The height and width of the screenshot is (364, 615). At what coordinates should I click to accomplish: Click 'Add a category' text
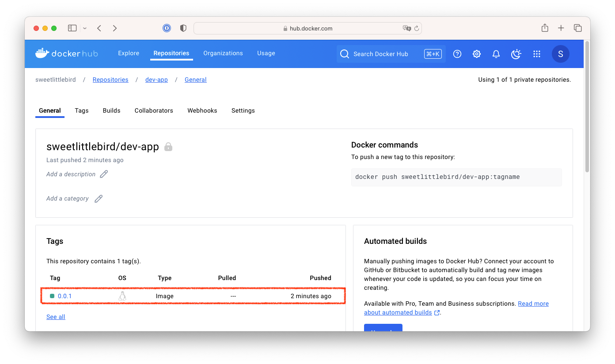point(68,199)
